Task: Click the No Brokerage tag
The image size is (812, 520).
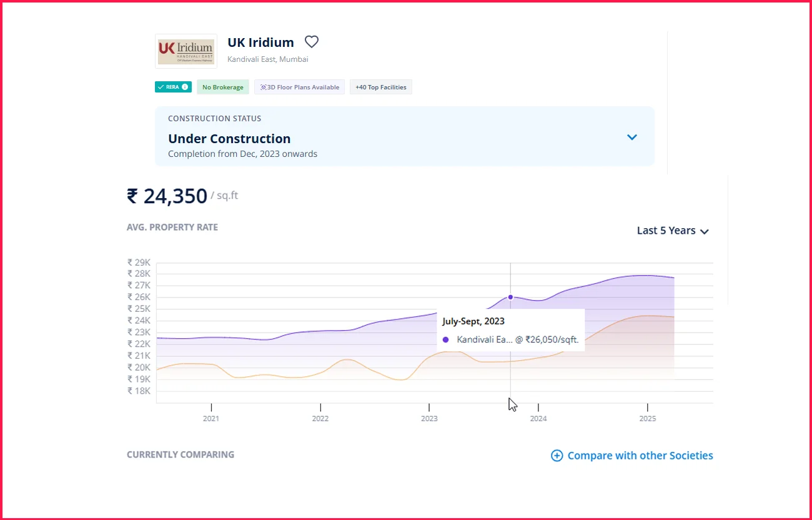Action: 223,87
